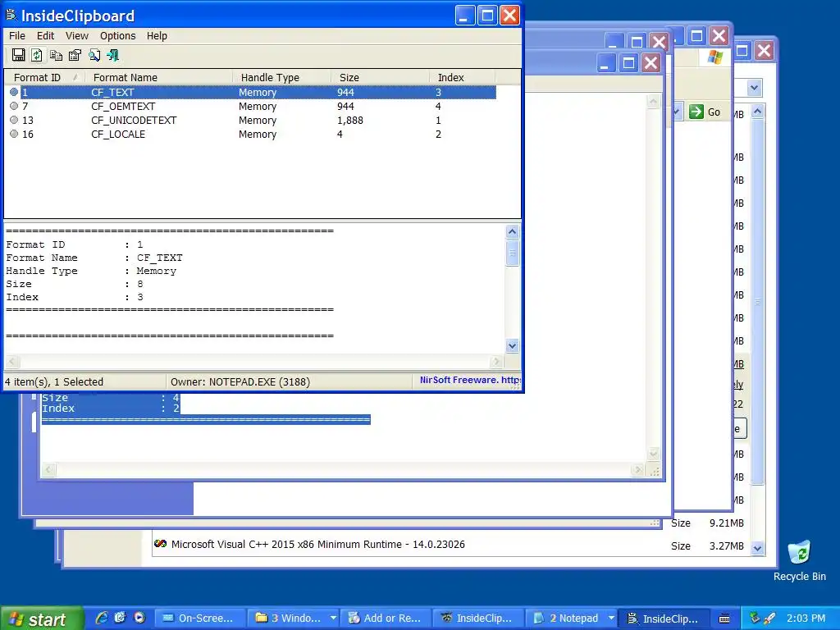
Task: Click the Exit door toolbar icon
Action: pos(113,55)
